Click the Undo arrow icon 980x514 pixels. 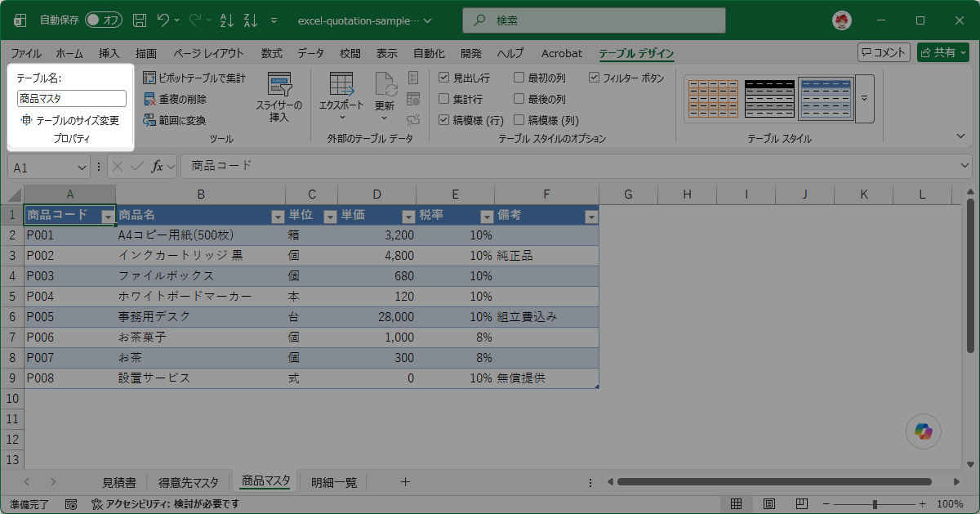click(x=163, y=20)
